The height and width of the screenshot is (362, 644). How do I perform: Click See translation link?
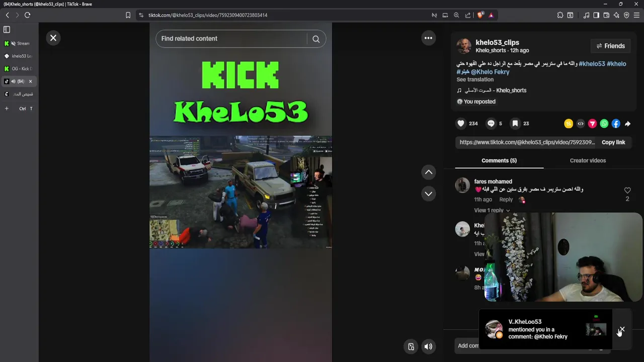(x=475, y=79)
